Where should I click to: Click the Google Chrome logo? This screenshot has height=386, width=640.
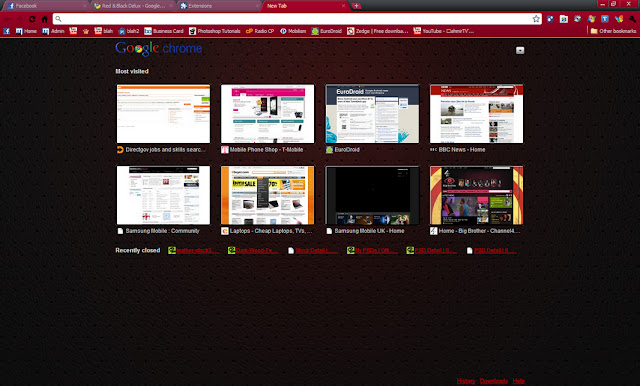(x=159, y=49)
